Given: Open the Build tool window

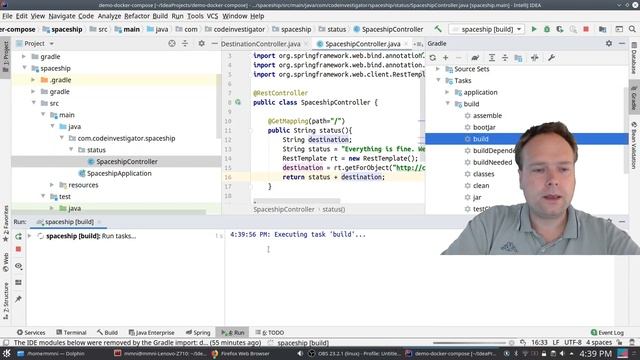Looking at the screenshot, I should 107,333.
